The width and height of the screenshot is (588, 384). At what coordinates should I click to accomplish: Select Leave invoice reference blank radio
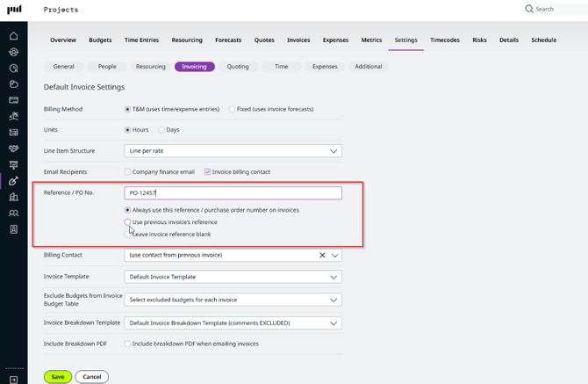click(x=127, y=235)
